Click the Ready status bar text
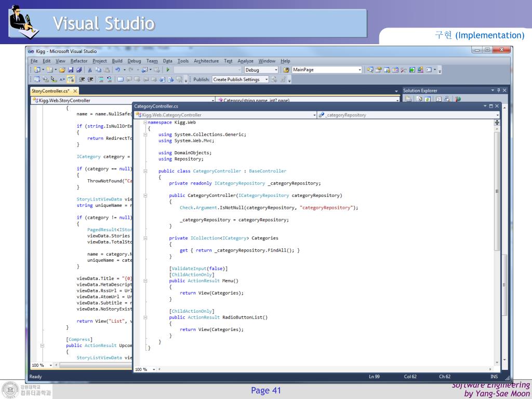532x399 pixels. [35, 377]
